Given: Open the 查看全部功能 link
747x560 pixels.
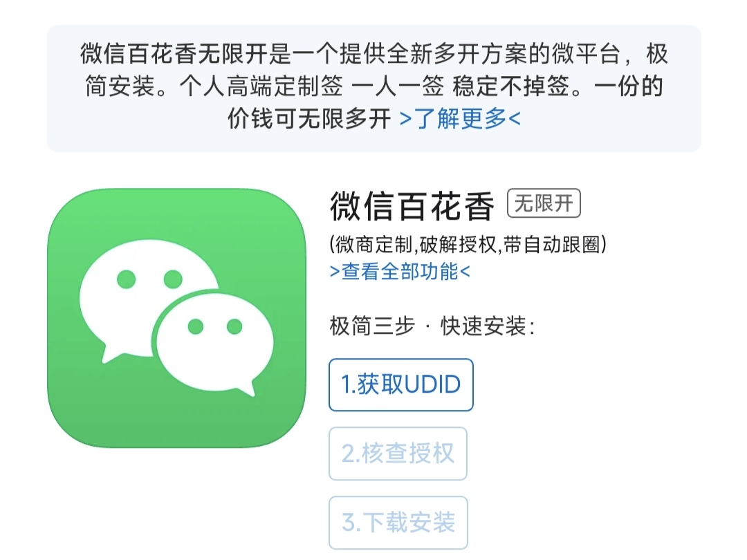Looking at the screenshot, I should [x=400, y=272].
